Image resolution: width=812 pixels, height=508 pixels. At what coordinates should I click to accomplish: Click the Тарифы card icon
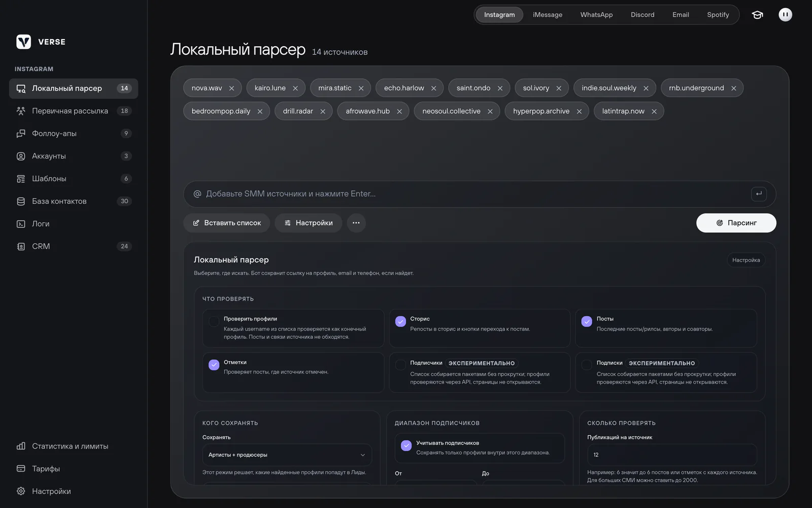pyautogui.click(x=21, y=468)
